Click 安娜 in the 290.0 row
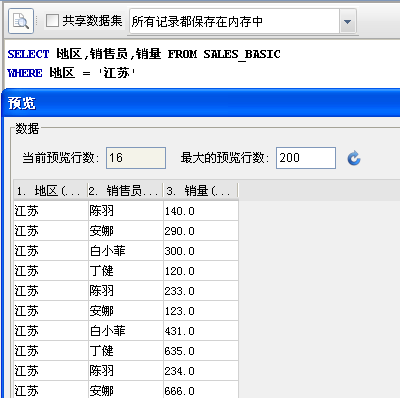Screen dimensions: 400x398 (126, 231)
